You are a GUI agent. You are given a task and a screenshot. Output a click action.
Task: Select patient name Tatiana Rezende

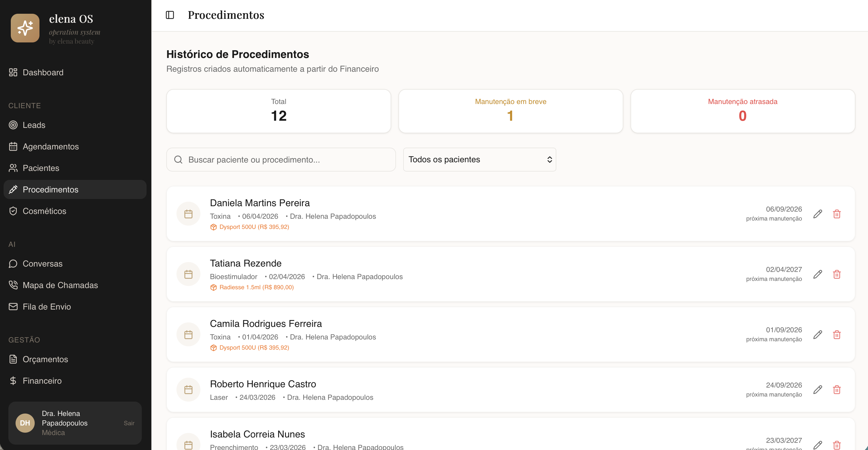246,263
